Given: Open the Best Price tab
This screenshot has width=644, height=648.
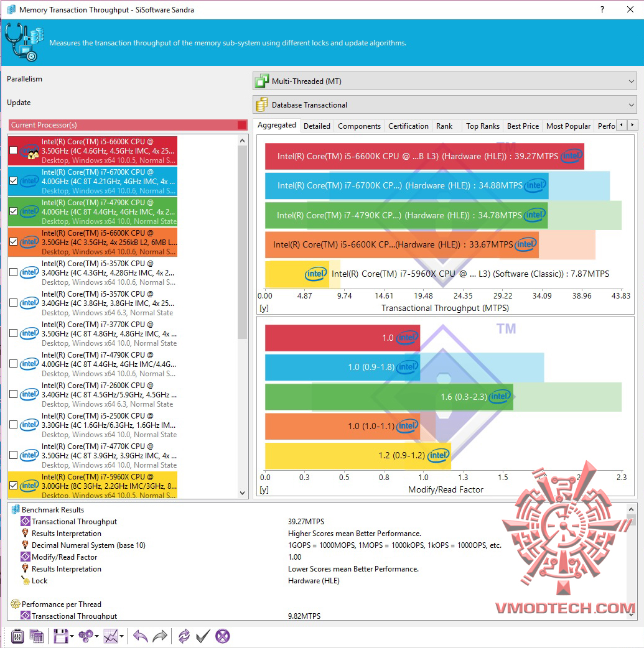Looking at the screenshot, I should tap(523, 126).
